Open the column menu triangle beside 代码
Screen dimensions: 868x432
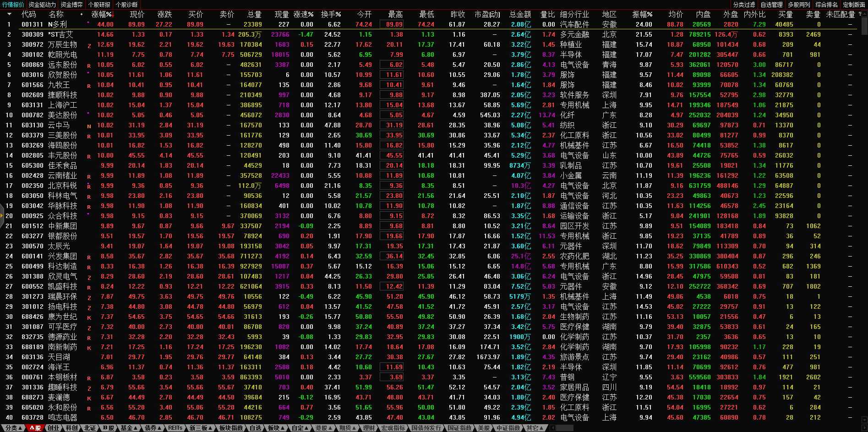tap(9, 14)
